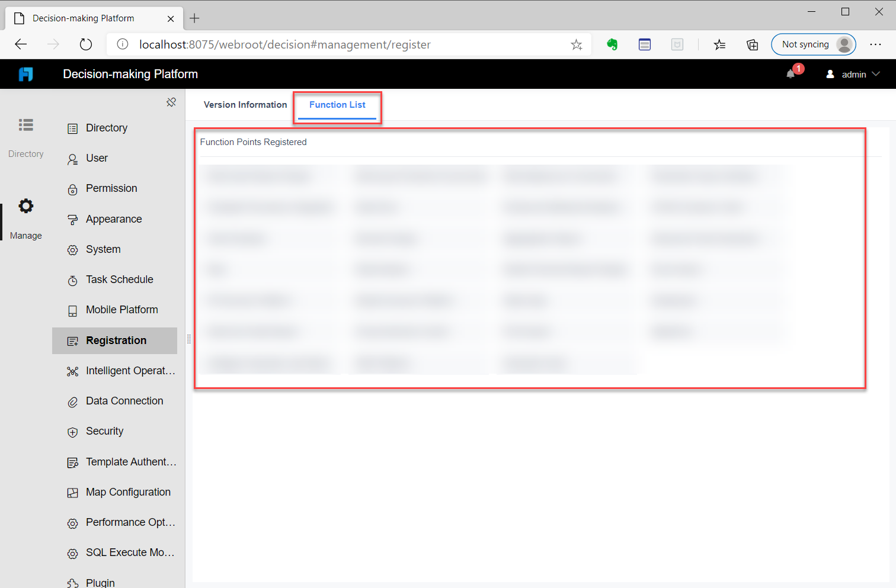The image size is (896, 588).
Task: Switch to Version Information tab
Action: (245, 105)
